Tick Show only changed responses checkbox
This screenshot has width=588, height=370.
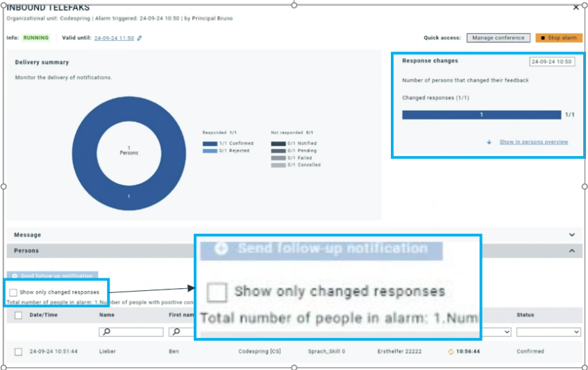point(13,292)
